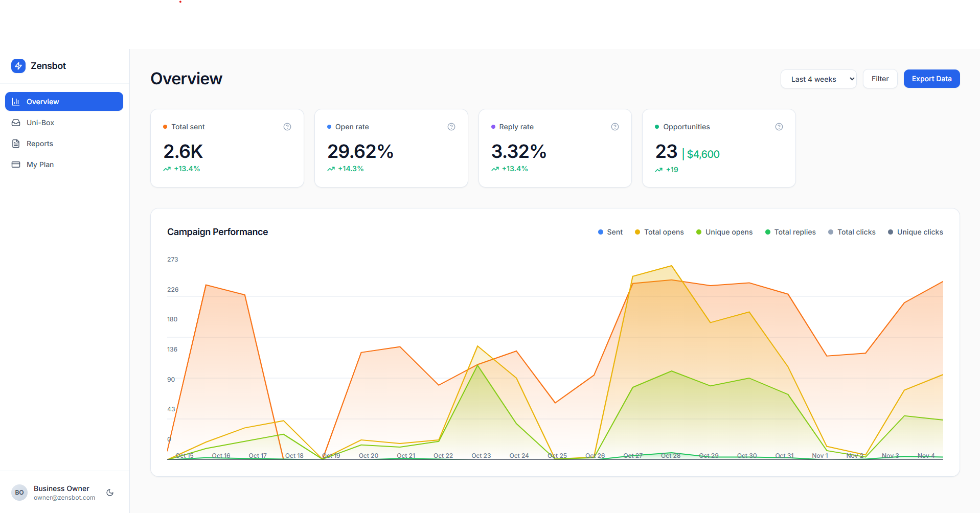
Task: Toggle the Total clicks series in legend
Action: pos(852,231)
